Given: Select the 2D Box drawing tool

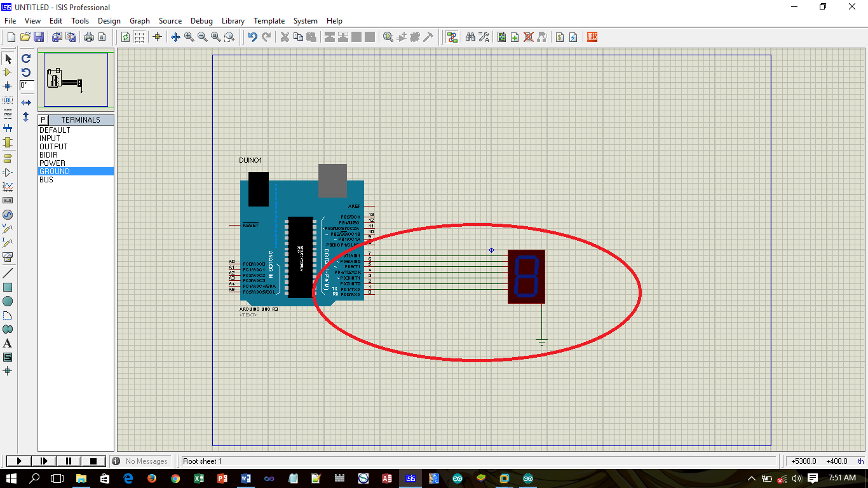Looking at the screenshot, I should [x=8, y=287].
